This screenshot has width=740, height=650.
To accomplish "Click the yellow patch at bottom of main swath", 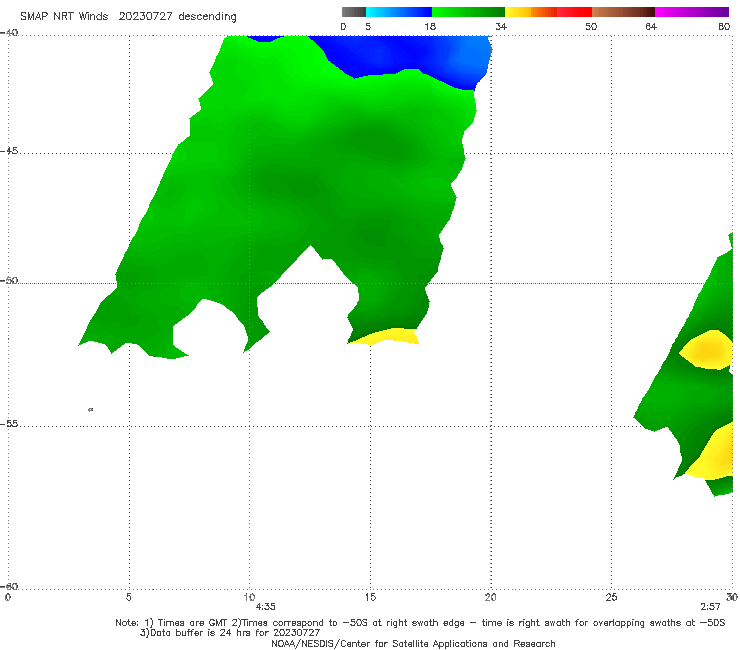I will point(387,336).
